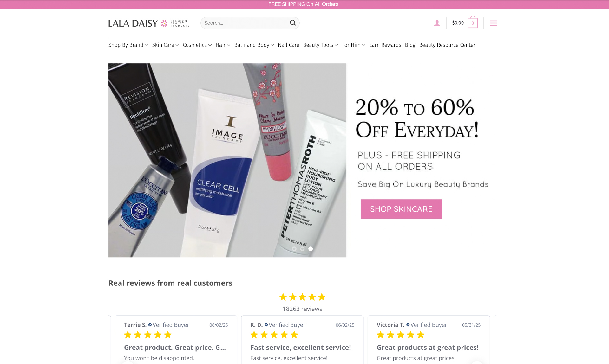Click the search magnifier icon
This screenshot has width=609, height=364.
(292, 23)
